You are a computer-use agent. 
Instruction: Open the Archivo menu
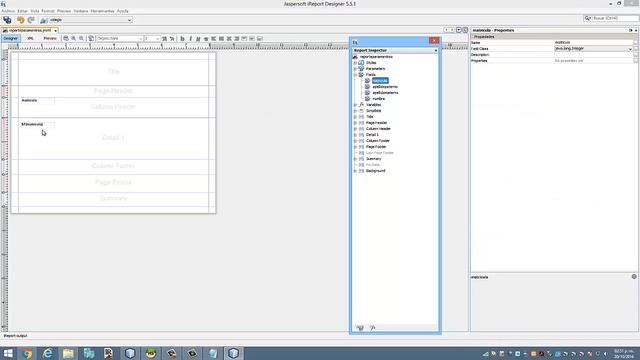coord(8,11)
